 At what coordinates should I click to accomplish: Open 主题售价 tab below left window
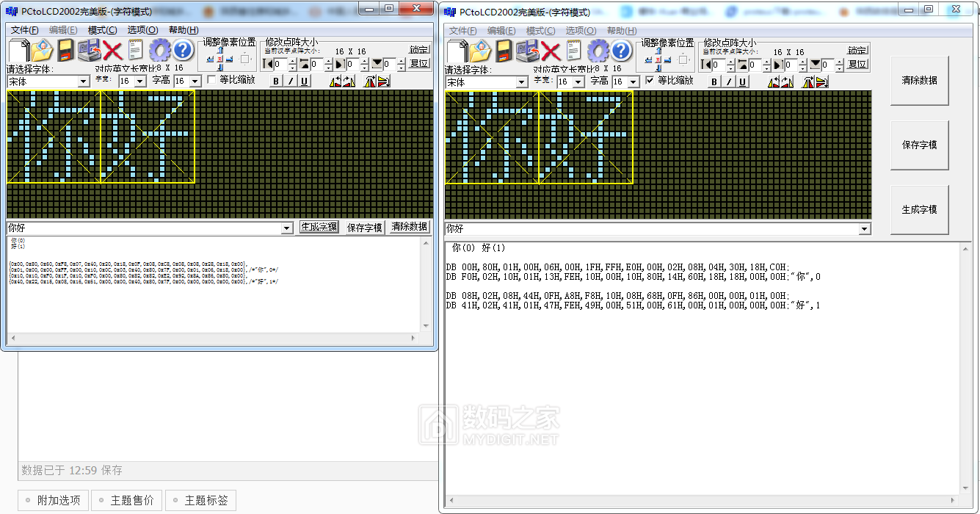[x=126, y=500]
